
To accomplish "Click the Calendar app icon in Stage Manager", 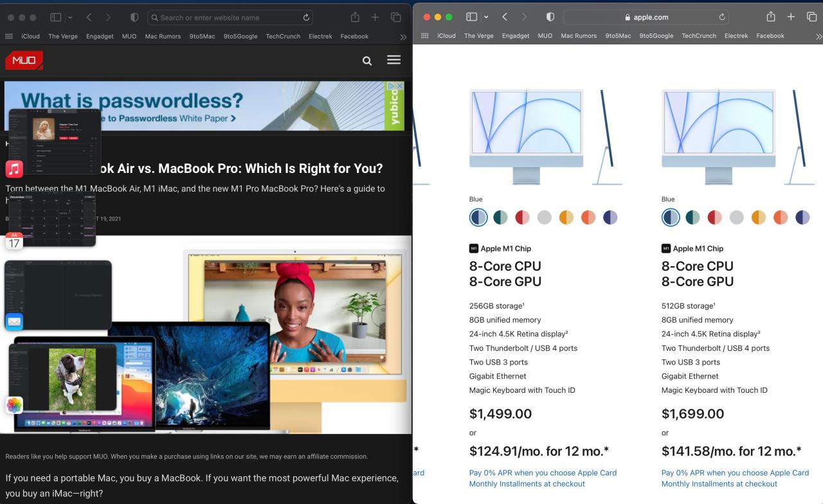I will [14, 241].
